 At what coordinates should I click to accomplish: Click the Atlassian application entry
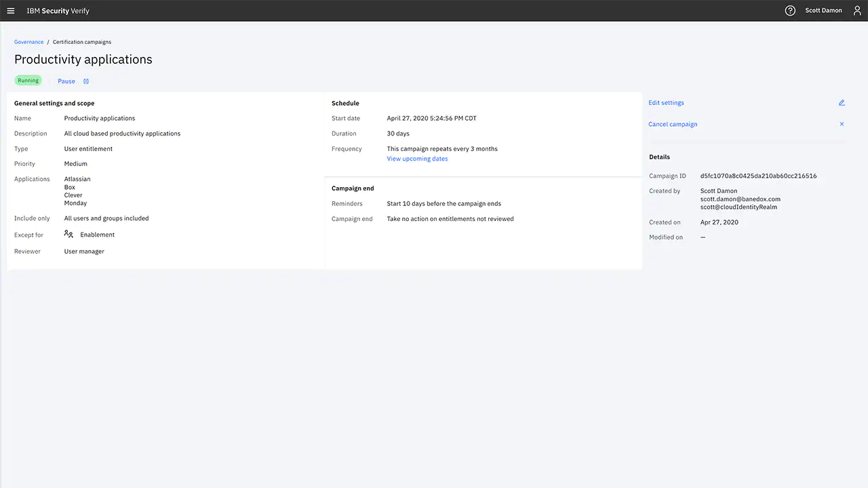point(77,179)
